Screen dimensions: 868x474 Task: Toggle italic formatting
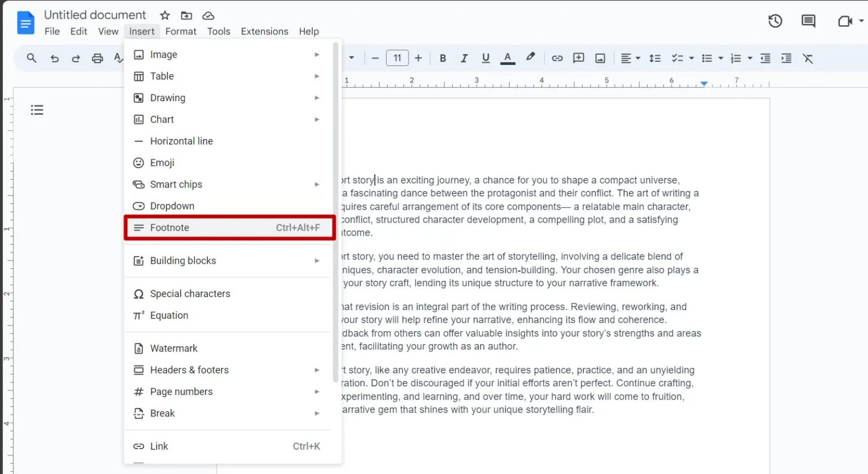click(x=464, y=58)
